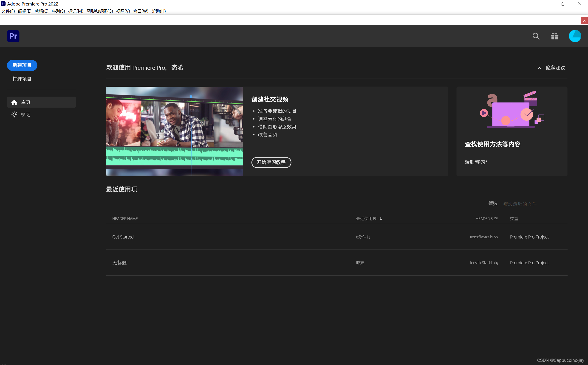Click the gift box what's new icon
Viewport: 588px width, 365px height.
pos(554,36)
